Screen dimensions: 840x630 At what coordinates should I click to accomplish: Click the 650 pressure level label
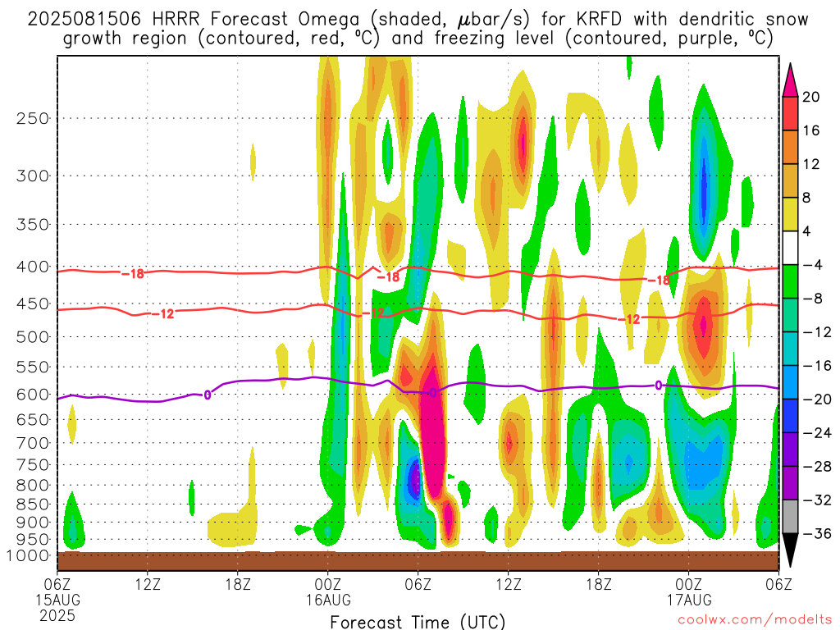click(x=33, y=419)
